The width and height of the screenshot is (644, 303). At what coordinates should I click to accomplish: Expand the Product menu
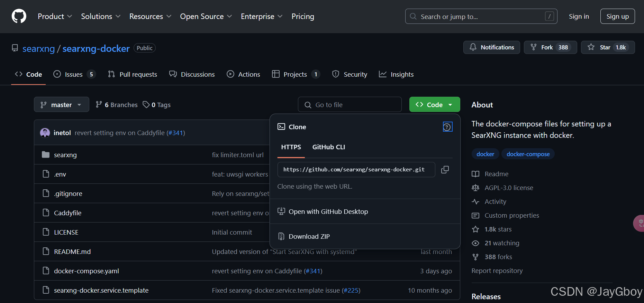point(55,16)
